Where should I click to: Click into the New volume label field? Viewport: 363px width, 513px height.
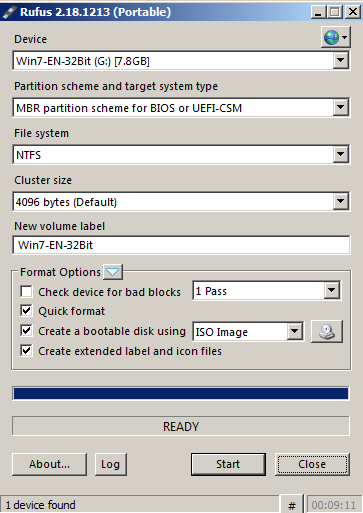181,245
